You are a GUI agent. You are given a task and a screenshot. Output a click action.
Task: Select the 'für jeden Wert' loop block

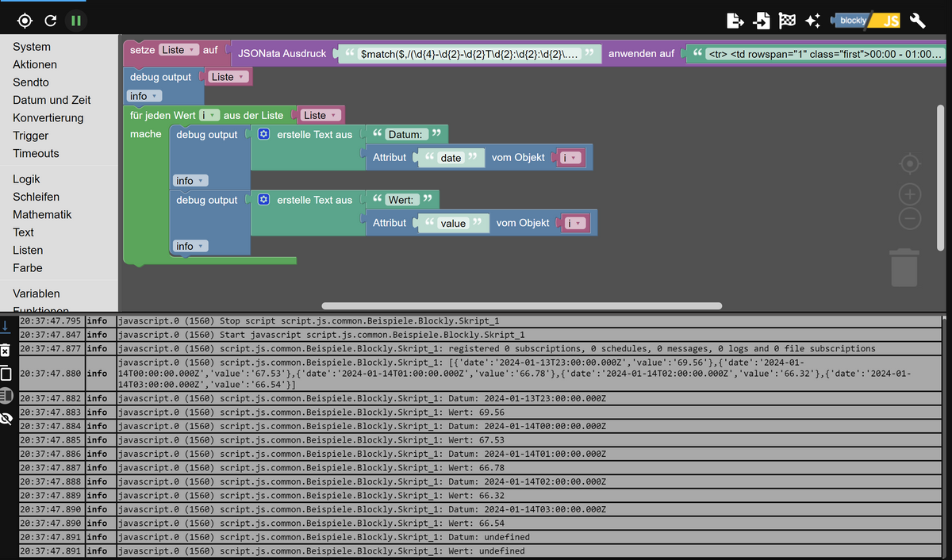[x=162, y=115]
